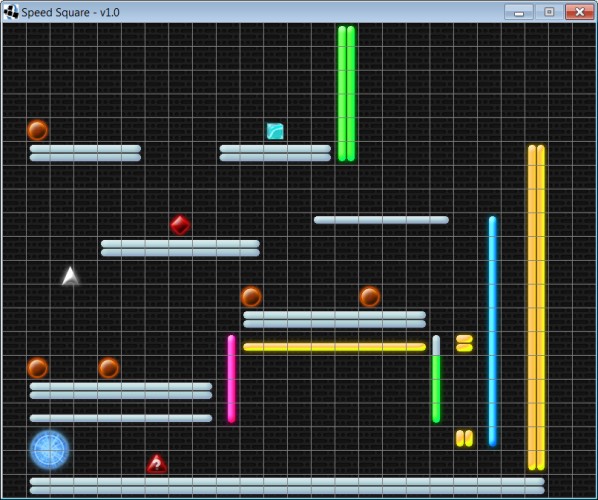Image resolution: width=598 pixels, height=500 pixels.
Task: Close the Speed Square window
Action: 579,12
